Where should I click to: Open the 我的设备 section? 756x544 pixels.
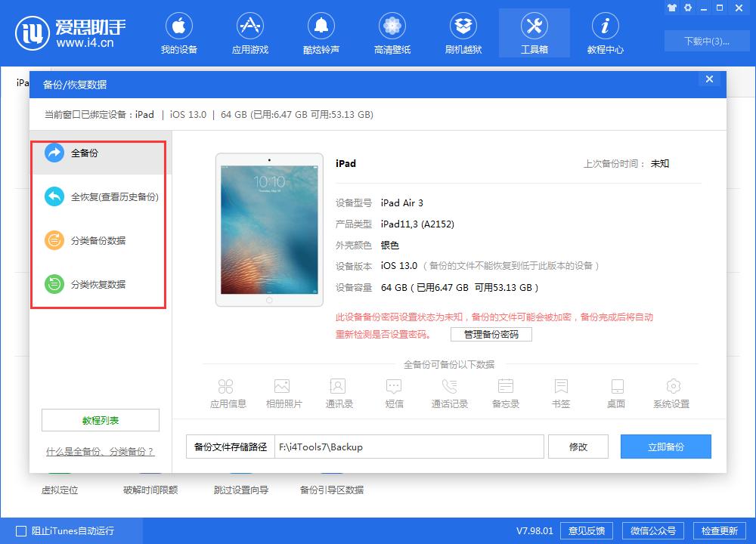(179, 33)
